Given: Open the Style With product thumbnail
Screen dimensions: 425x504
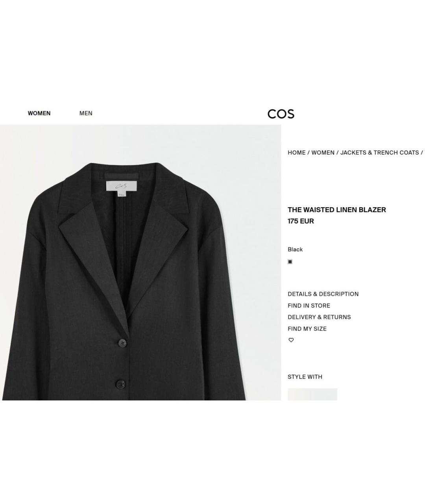Looking at the screenshot, I should tap(312, 394).
